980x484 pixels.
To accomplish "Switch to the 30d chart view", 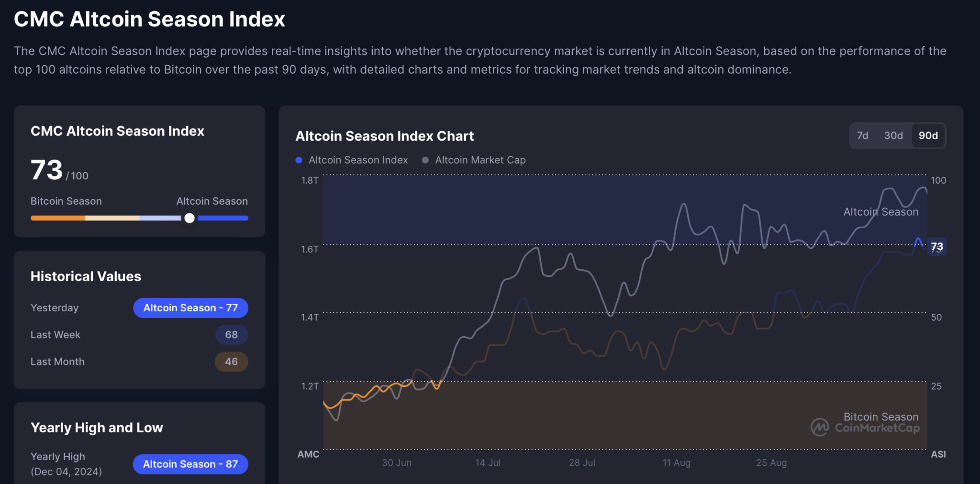I will point(893,135).
